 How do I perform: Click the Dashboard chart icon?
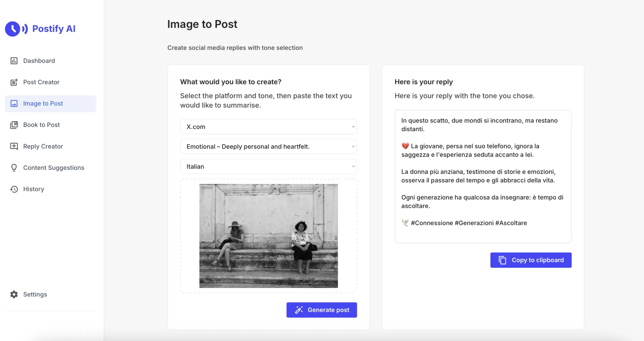tap(14, 61)
